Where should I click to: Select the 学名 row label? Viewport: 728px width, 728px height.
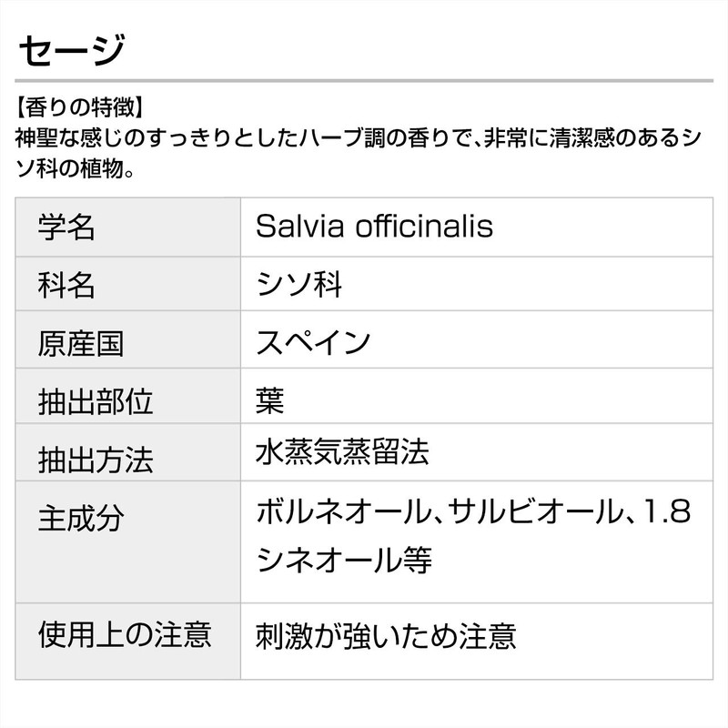click(x=66, y=226)
